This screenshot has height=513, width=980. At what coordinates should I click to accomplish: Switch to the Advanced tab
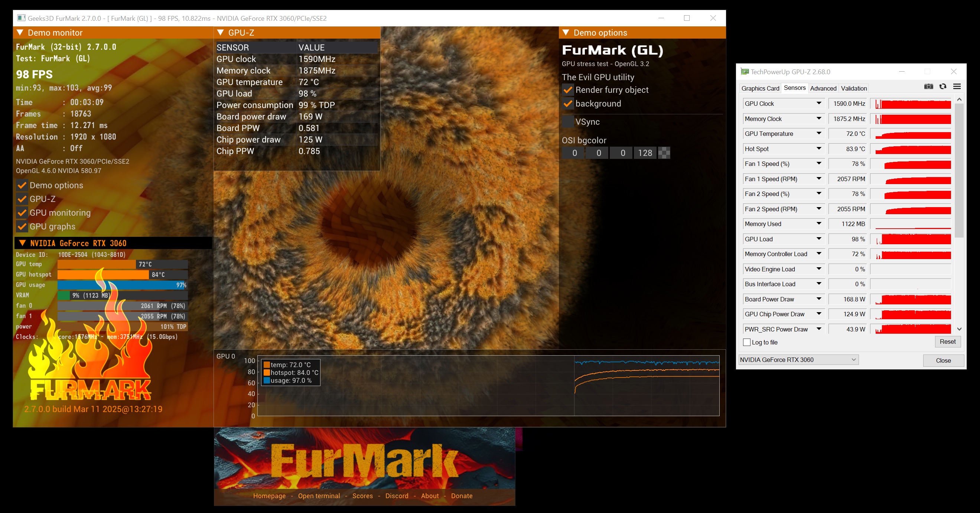coord(823,88)
